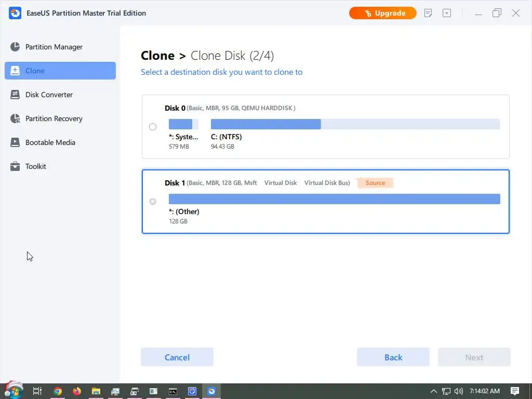Viewport: 532px width, 399px height.
Task: Click the Toolkit briefcase icon
Action: (15, 166)
